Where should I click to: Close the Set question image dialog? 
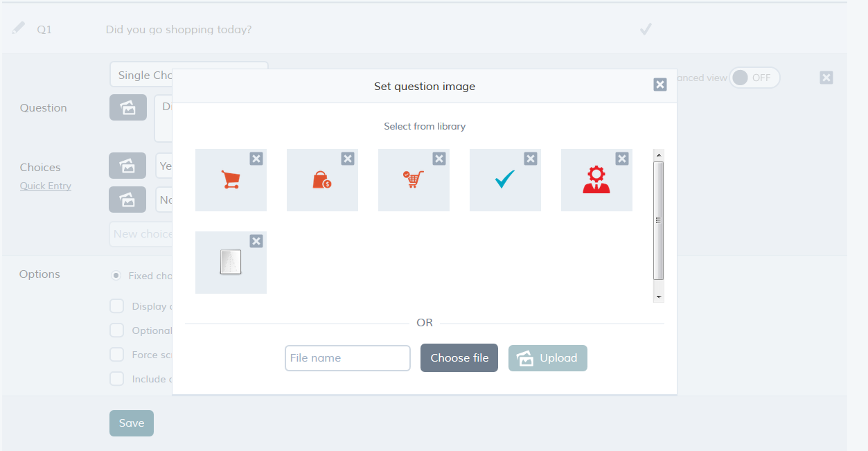(x=660, y=85)
